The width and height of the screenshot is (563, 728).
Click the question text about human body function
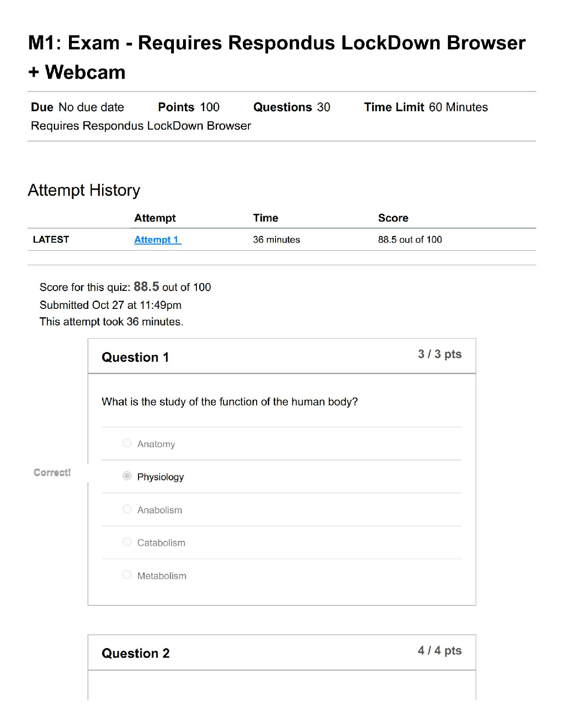pos(230,402)
